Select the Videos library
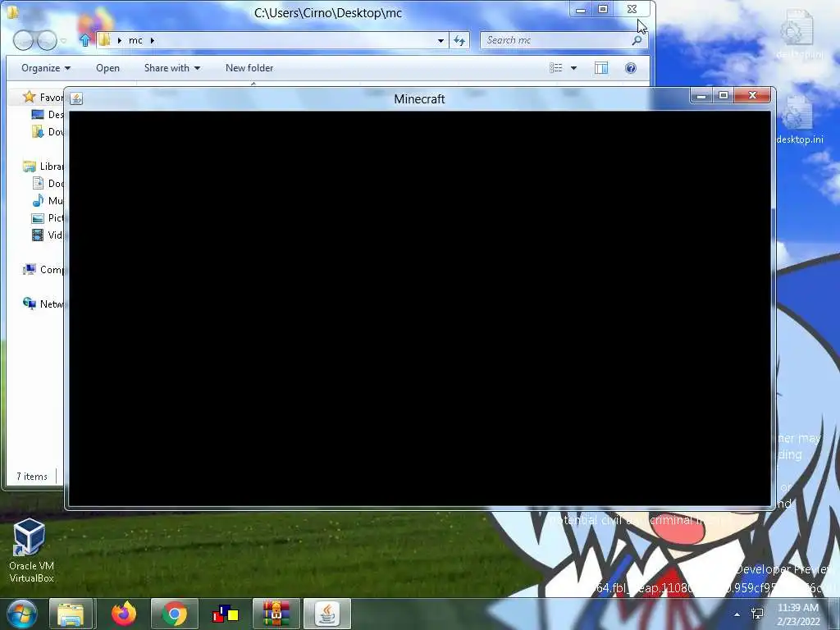840x630 pixels. point(48,235)
